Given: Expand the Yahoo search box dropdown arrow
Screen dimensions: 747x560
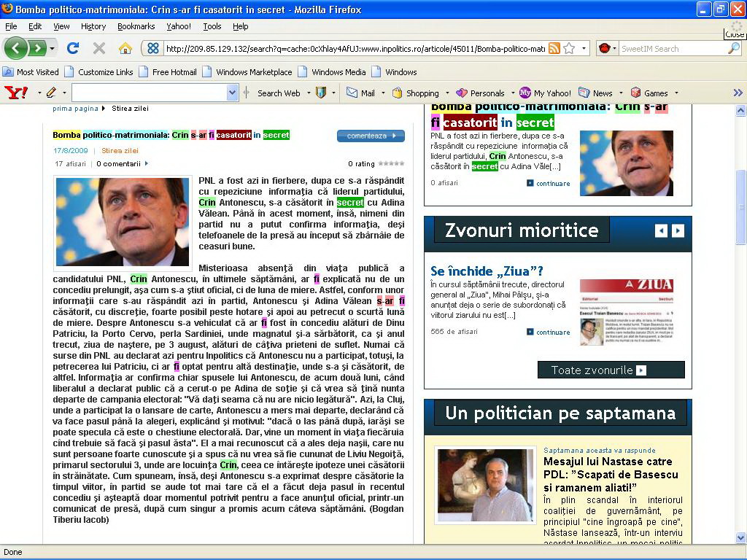Looking at the screenshot, I should pos(232,93).
